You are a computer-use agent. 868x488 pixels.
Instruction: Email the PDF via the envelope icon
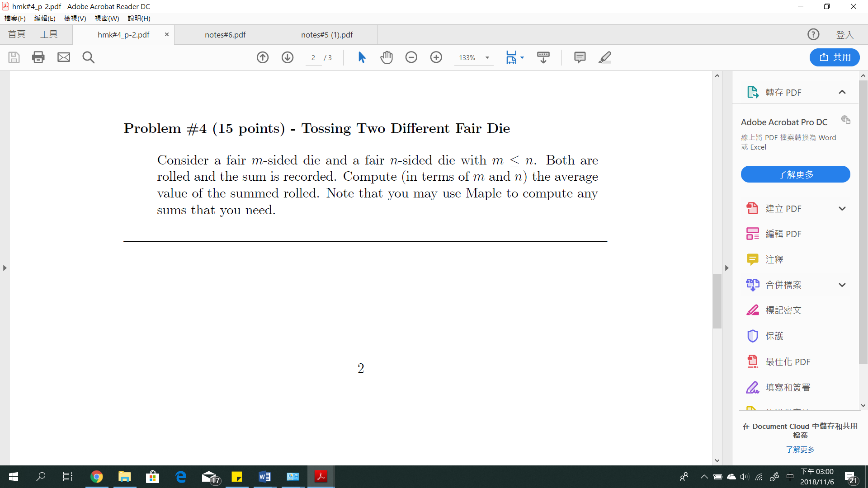[x=63, y=57]
